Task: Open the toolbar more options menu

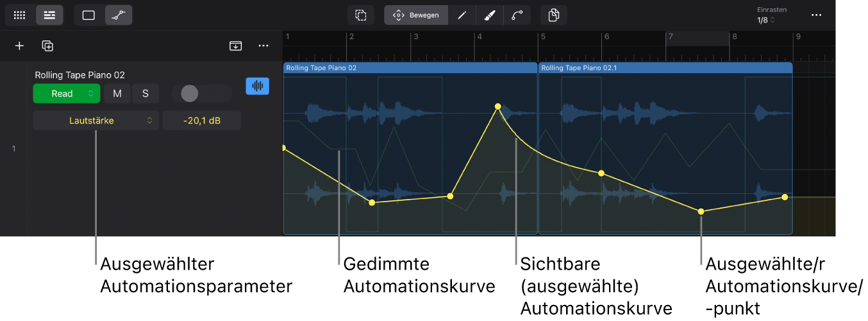Action: (x=816, y=15)
